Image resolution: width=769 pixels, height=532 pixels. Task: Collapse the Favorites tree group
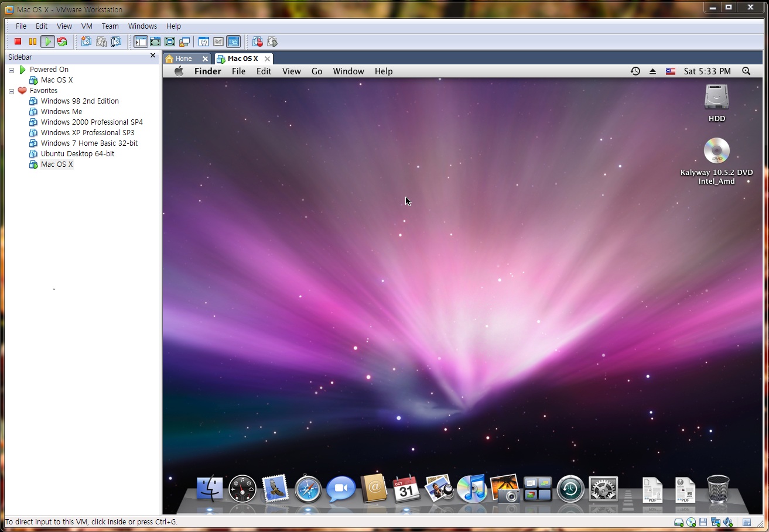[x=11, y=91]
